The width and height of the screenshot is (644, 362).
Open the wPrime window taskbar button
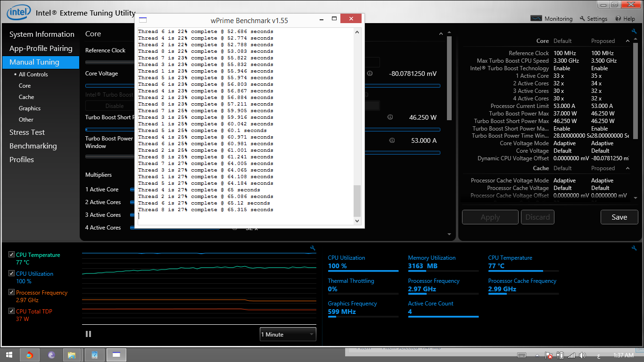tap(116, 355)
